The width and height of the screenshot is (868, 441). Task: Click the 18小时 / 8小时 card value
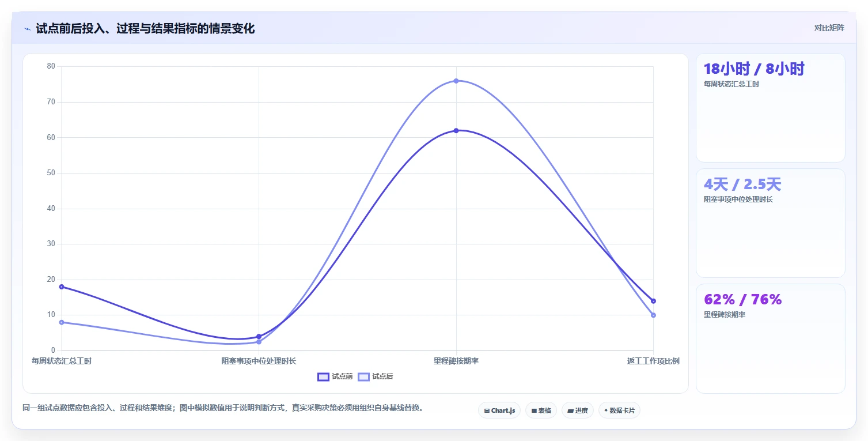754,69
